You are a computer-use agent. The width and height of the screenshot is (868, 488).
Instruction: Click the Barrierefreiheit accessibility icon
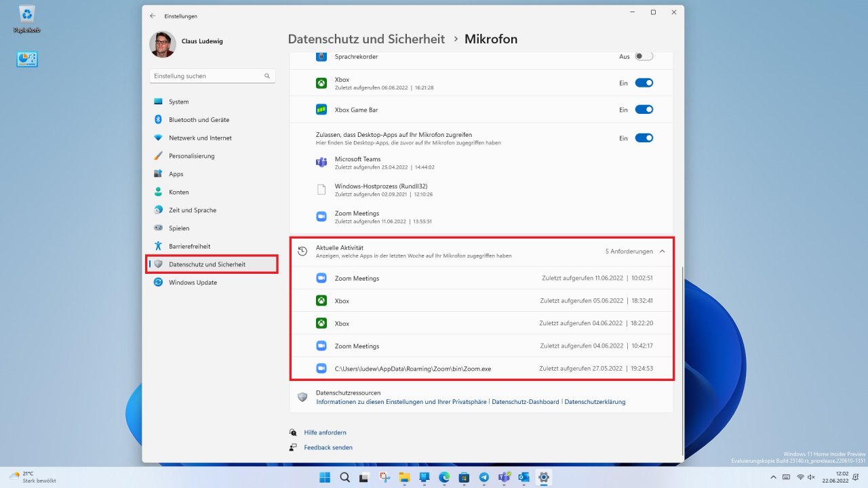(158, 246)
